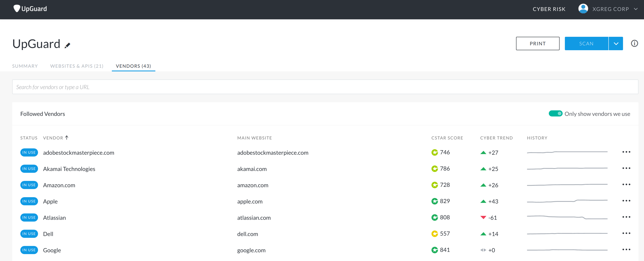
Task: Toggle IN USE status for adobestockmasterpiece.com
Action: click(x=29, y=152)
